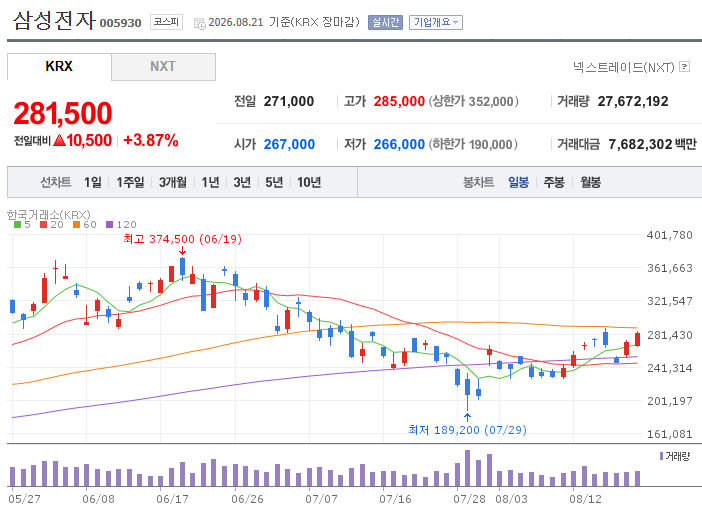The height and width of the screenshot is (509, 702).
Task: Click the 상한가 352,000 text
Action: pos(474,101)
